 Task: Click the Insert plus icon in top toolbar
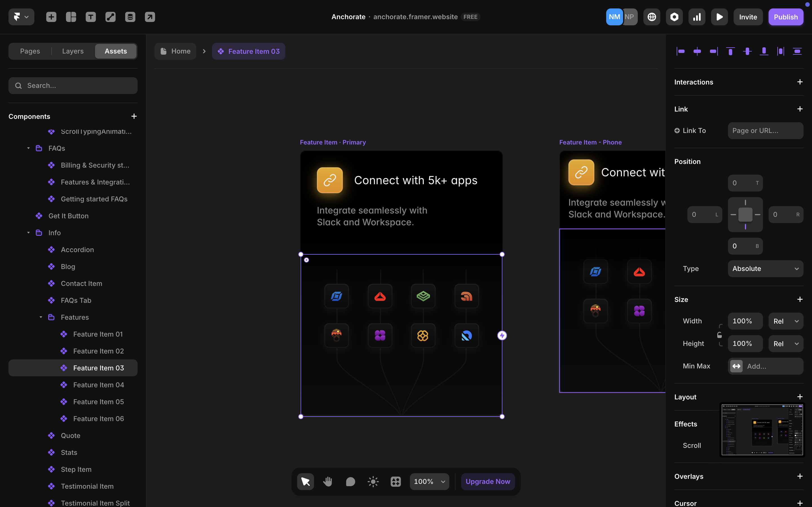tap(51, 17)
